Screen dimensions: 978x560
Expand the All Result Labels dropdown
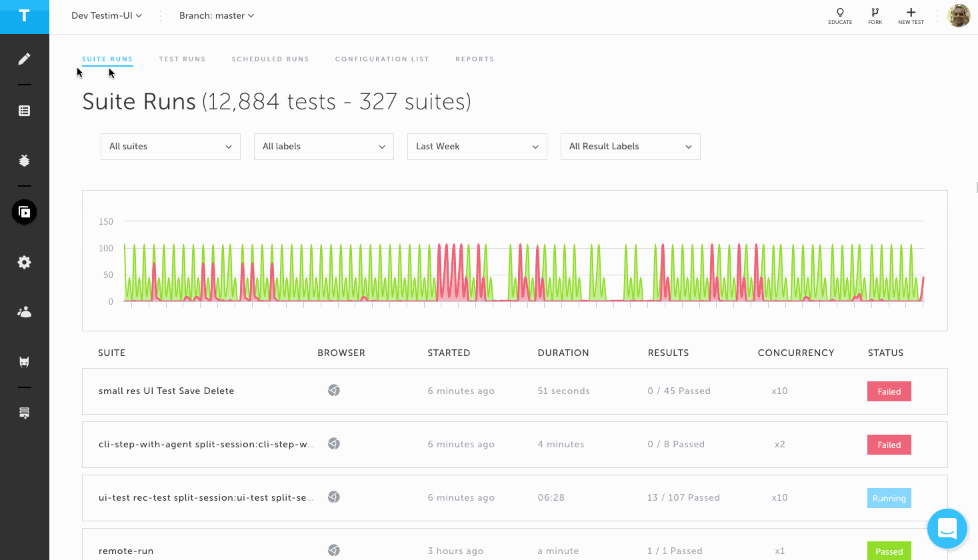click(631, 147)
